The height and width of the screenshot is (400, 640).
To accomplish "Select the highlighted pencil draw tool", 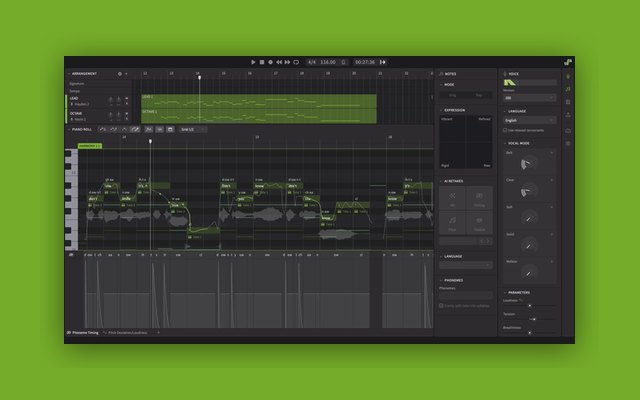I will pyautogui.click(x=135, y=129).
